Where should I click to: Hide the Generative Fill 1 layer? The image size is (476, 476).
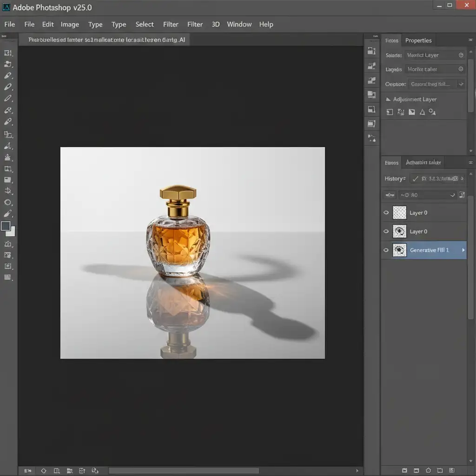(x=386, y=250)
